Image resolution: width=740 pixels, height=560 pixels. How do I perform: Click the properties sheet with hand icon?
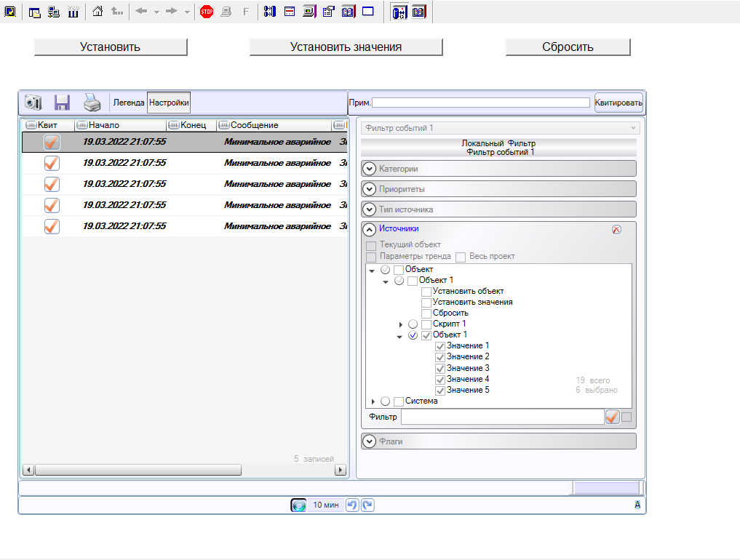[328, 12]
